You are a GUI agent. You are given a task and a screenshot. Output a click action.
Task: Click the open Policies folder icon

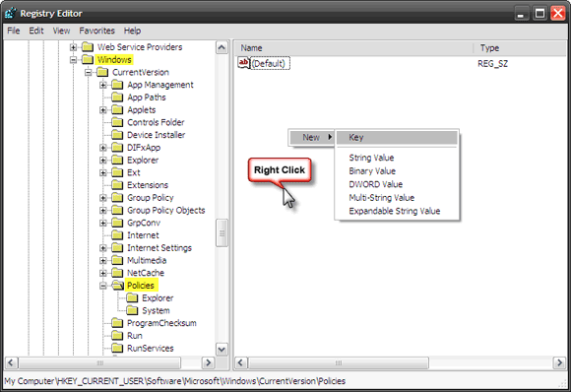[118, 286]
